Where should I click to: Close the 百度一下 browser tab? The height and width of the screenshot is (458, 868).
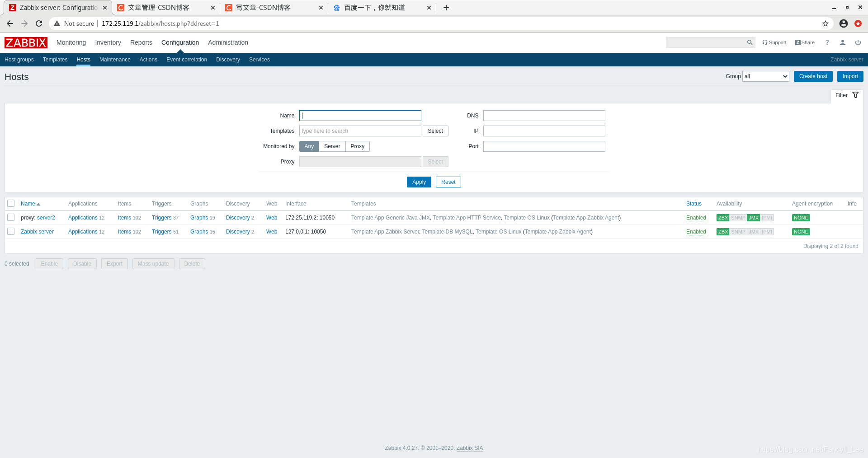point(429,8)
